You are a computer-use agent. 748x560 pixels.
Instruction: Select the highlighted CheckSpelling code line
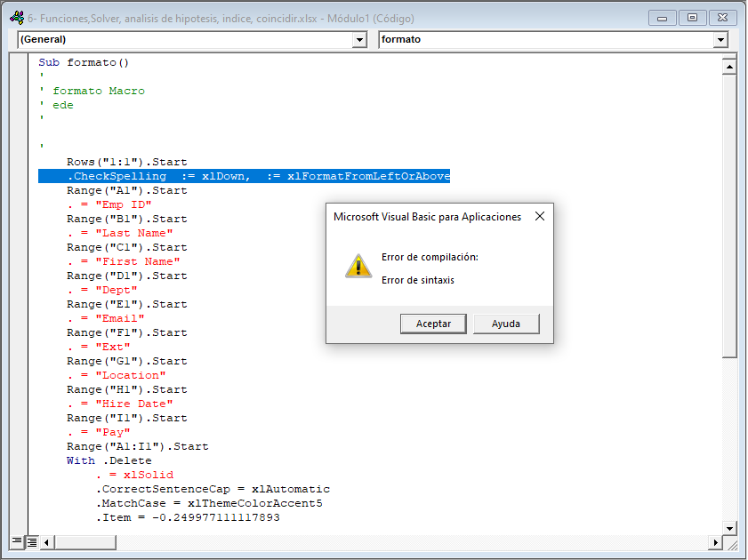tap(240, 175)
